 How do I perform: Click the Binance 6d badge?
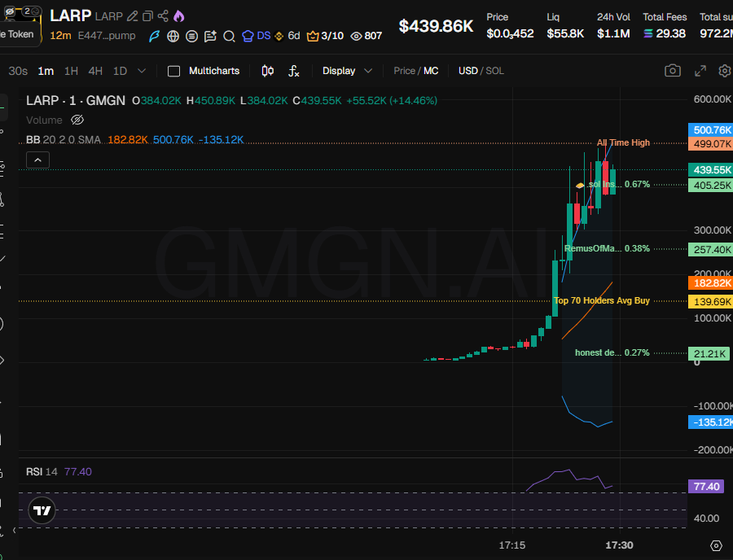pyautogui.click(x=287, y=36)
